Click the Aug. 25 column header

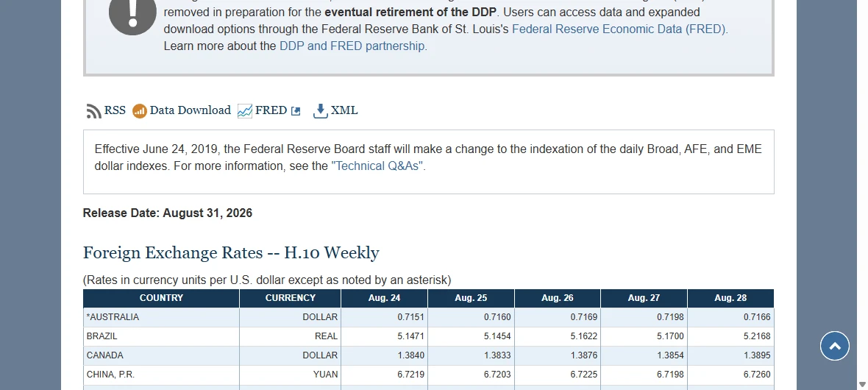471,298
